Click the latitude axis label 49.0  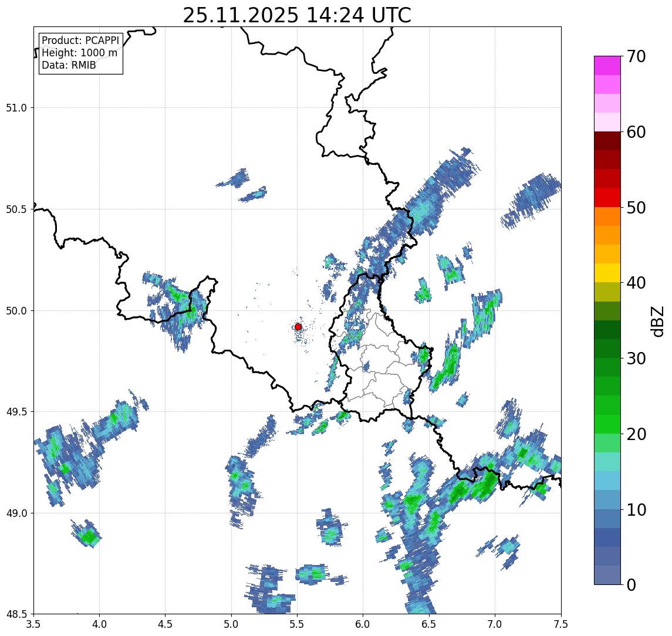point(16,513)
